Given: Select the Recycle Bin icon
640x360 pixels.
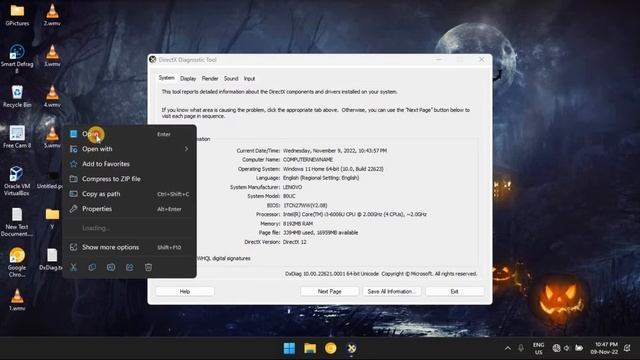Looking at the screenshot, I should click(17, 96).
